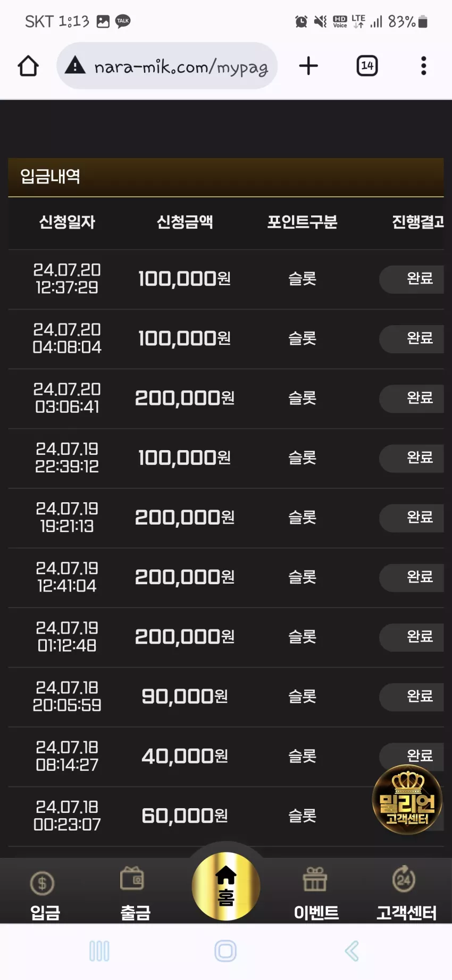Open browser three-dot menu

click(424, 66)
